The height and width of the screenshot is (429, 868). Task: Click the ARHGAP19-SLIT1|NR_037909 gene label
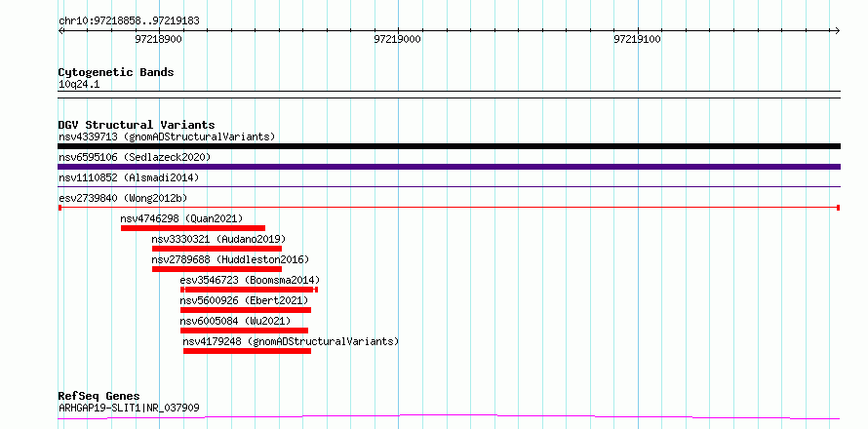pos(129,409)
